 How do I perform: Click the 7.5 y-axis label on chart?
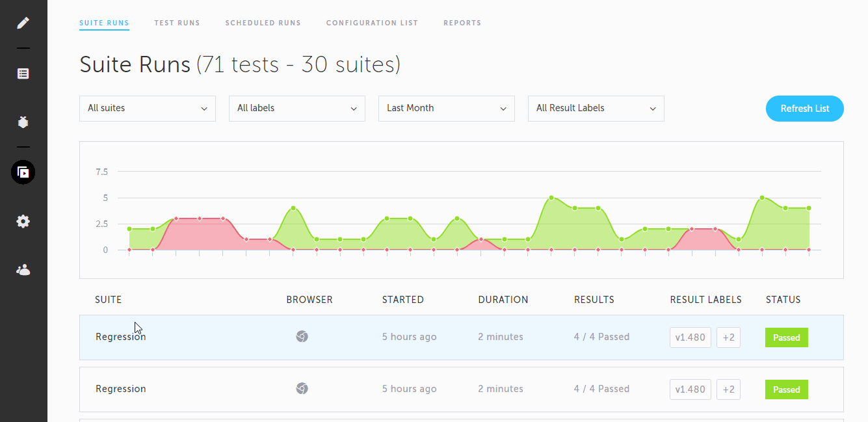pyautogui.click(x=101, y=172)
